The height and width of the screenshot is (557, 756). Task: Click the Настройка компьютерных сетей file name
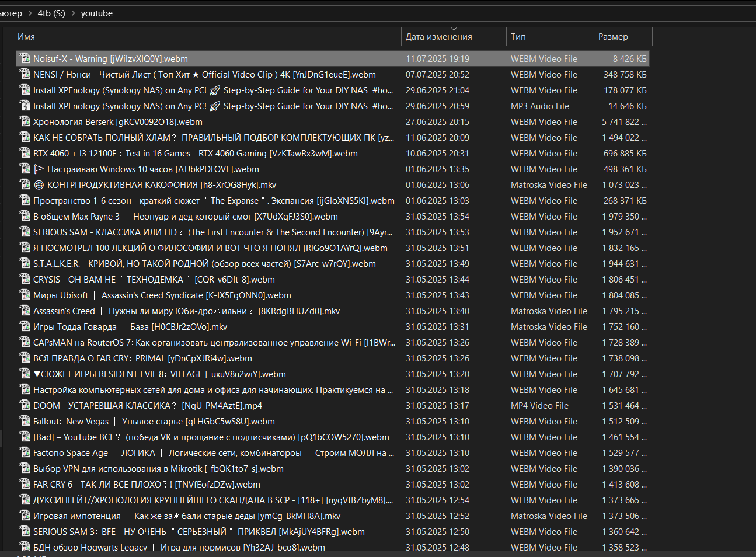(213, 389)
